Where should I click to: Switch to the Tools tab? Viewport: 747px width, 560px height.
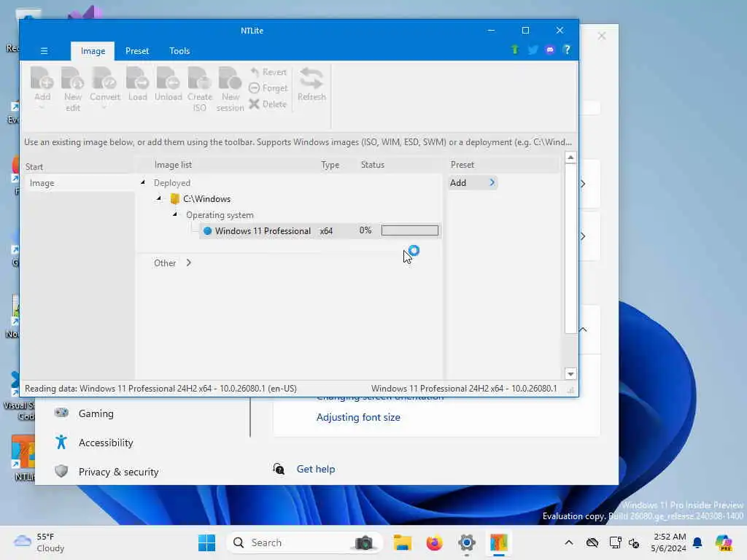pyautogui.click(x=179, y=51)
